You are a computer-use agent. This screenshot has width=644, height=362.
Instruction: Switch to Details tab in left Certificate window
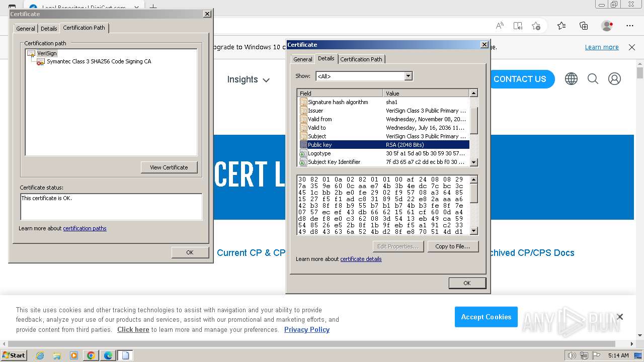click(x=49, y=29)
